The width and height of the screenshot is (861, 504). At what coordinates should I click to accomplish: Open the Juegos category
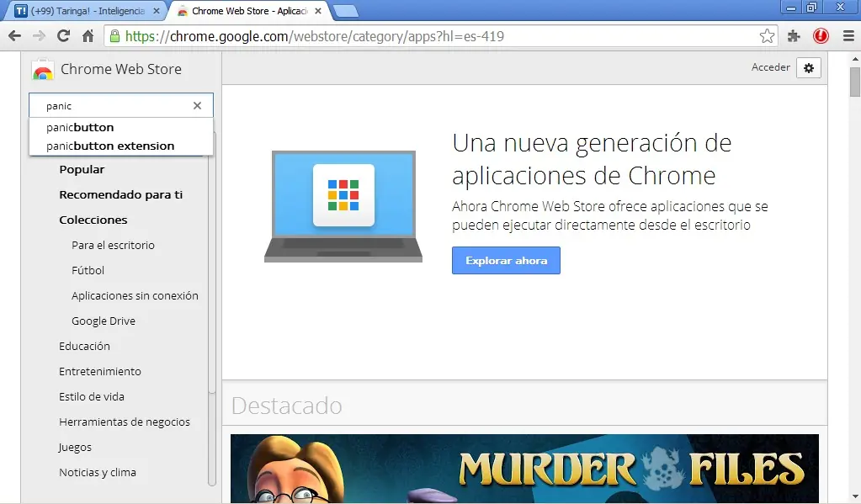(x=75, y=448)
